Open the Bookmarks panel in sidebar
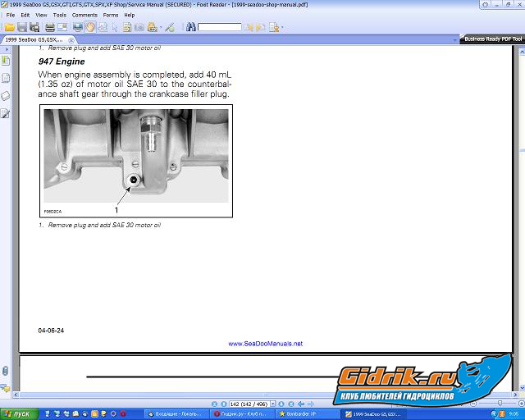 (6, 61)
